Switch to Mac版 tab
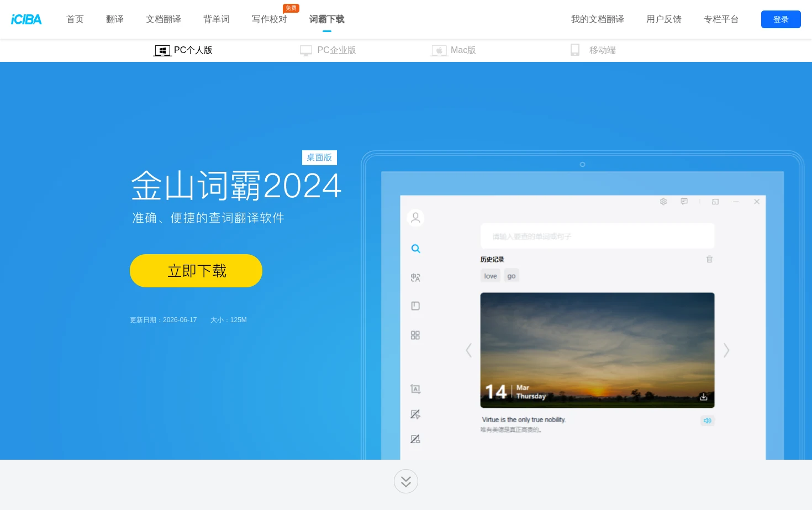Image resolution: width=812 pixels, height=510 pixels. pyautogui.click(x=454, y=50)
